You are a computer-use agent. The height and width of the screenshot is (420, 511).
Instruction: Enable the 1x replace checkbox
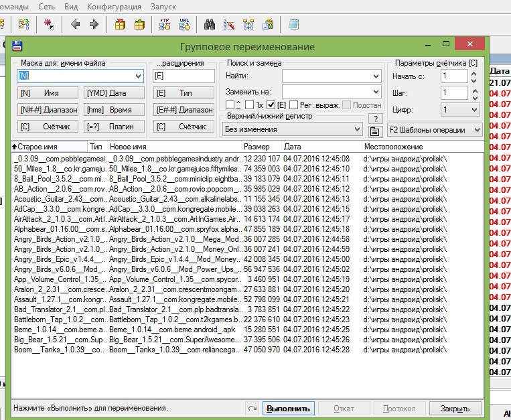(249, 105)
